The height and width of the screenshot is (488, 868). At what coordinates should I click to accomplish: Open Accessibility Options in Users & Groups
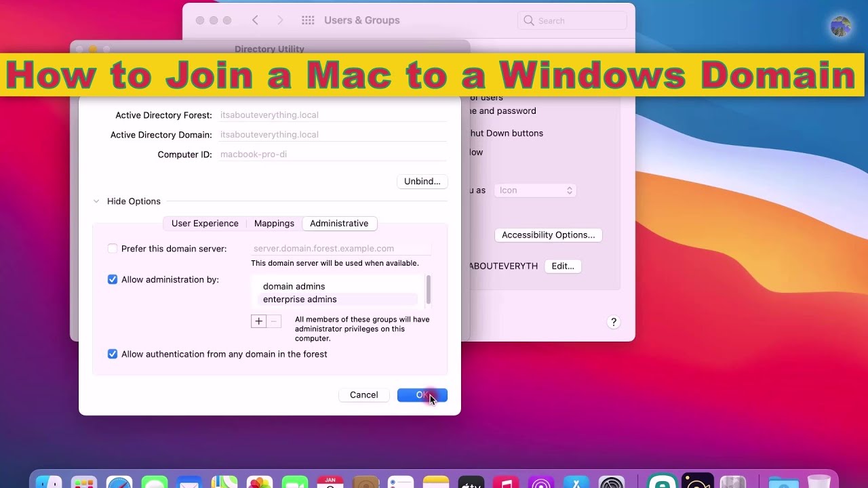tap(548, 235)
